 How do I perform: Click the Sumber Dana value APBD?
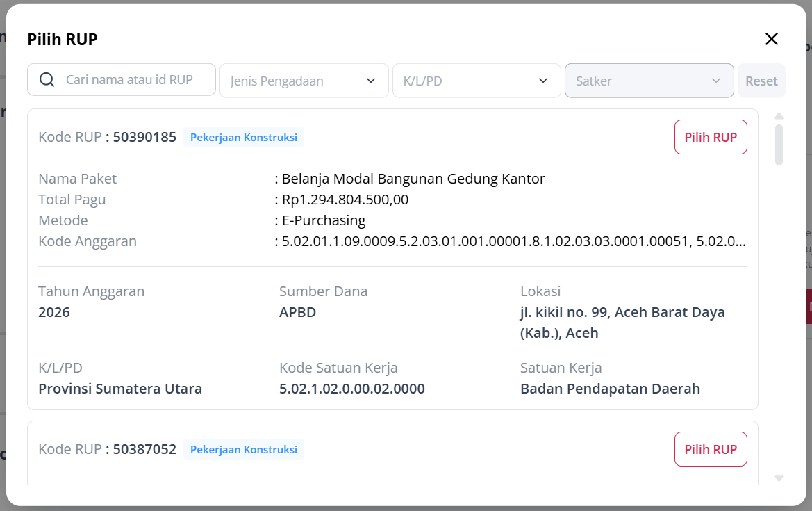click(x=298, y=312)
